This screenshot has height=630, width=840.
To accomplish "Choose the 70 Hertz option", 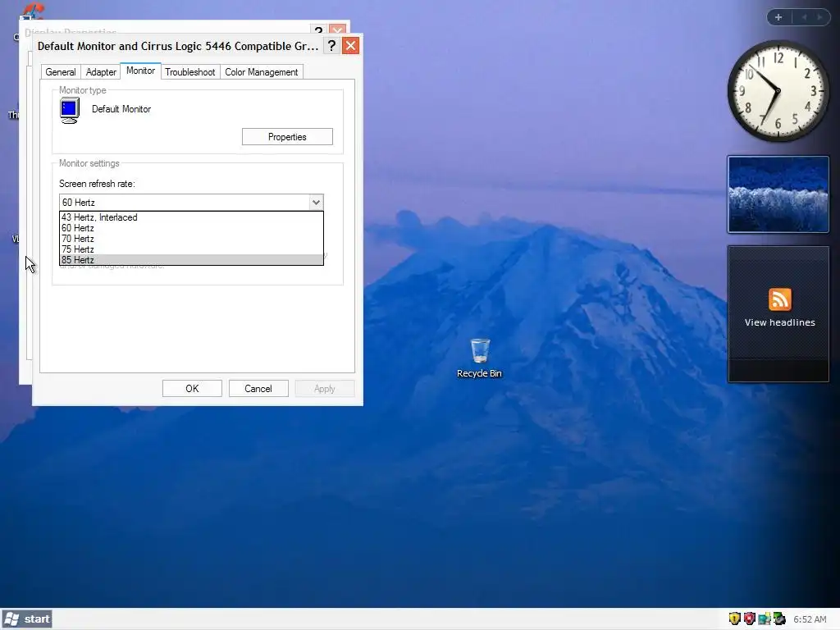I will click(x=191, y=239).
